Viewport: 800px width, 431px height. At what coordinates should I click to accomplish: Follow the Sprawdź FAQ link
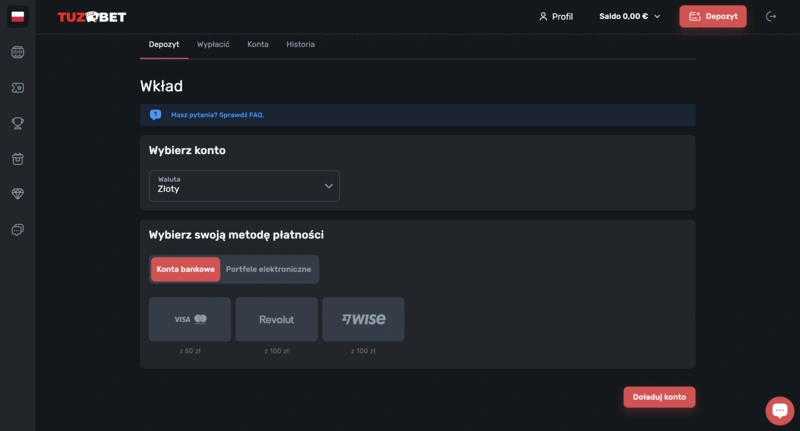tap(241, 115)
